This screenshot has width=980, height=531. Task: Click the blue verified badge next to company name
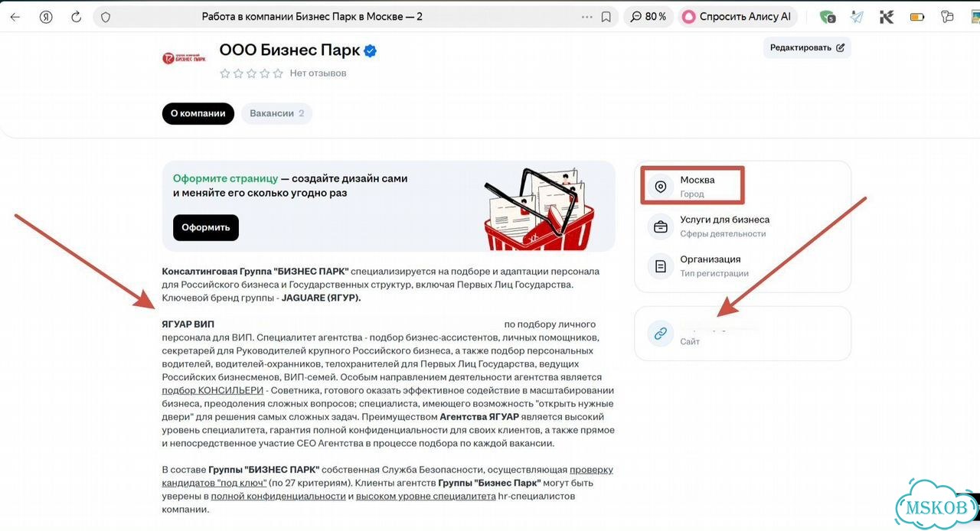[371, 51]
